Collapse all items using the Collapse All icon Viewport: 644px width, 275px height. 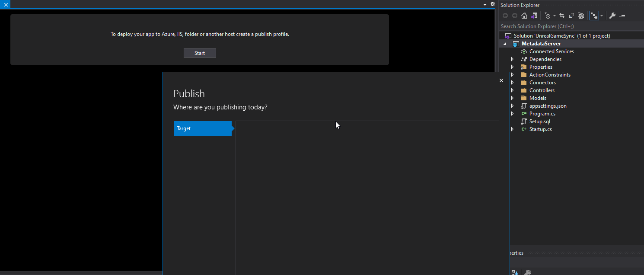tap(571, 16)
